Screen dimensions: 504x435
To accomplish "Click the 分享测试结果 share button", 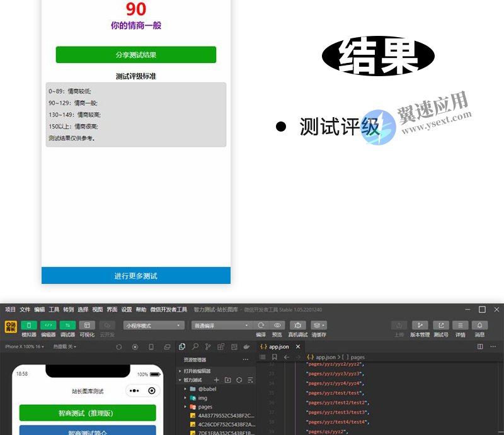I will click(x=135, y=55).
